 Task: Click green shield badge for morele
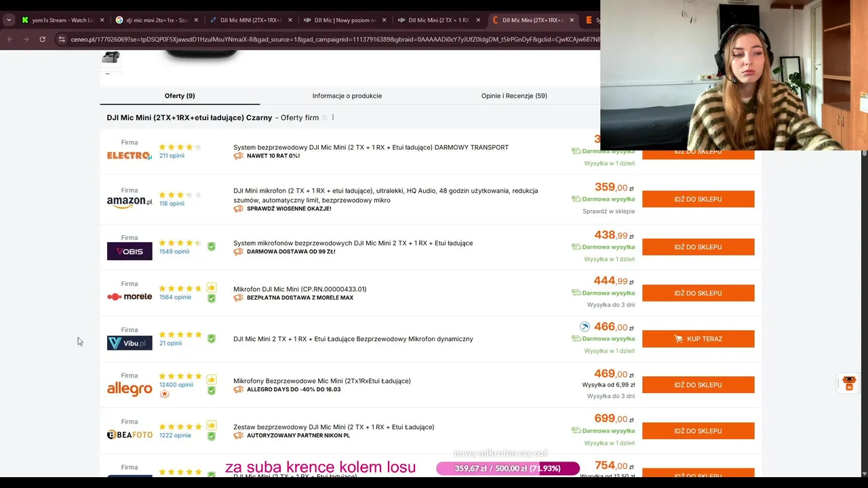[x=212, y=298]
